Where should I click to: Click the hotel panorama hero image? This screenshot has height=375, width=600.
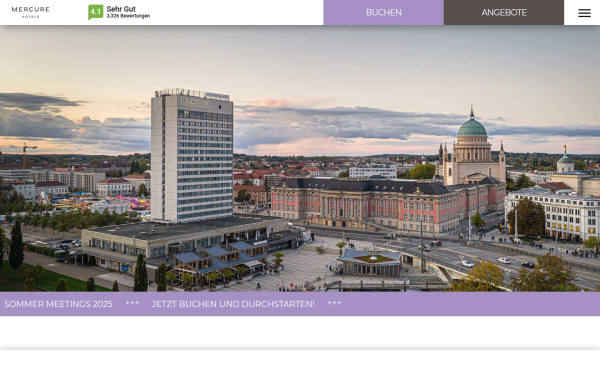(x=300, y=158)
